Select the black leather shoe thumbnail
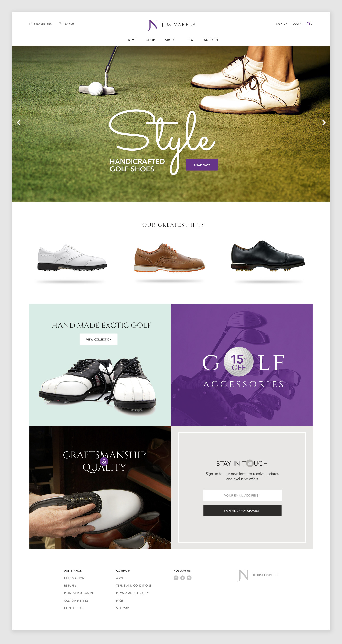The image size is (342, 644). point(268,256)
